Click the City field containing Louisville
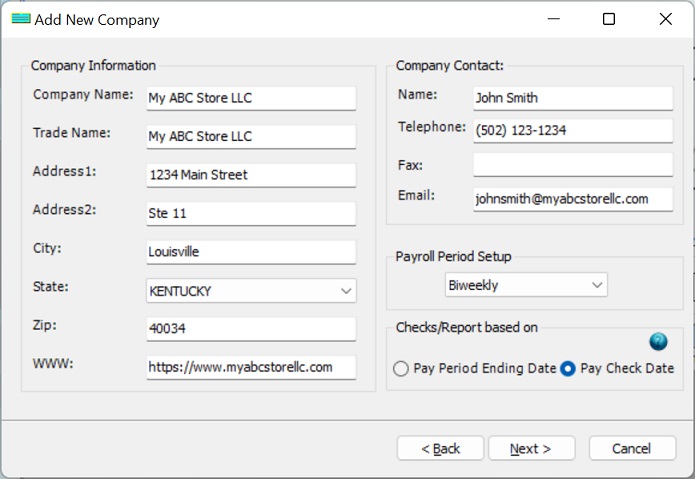This screenshot has width=695, height=479. pyautogui.click(x=250, y=252)
